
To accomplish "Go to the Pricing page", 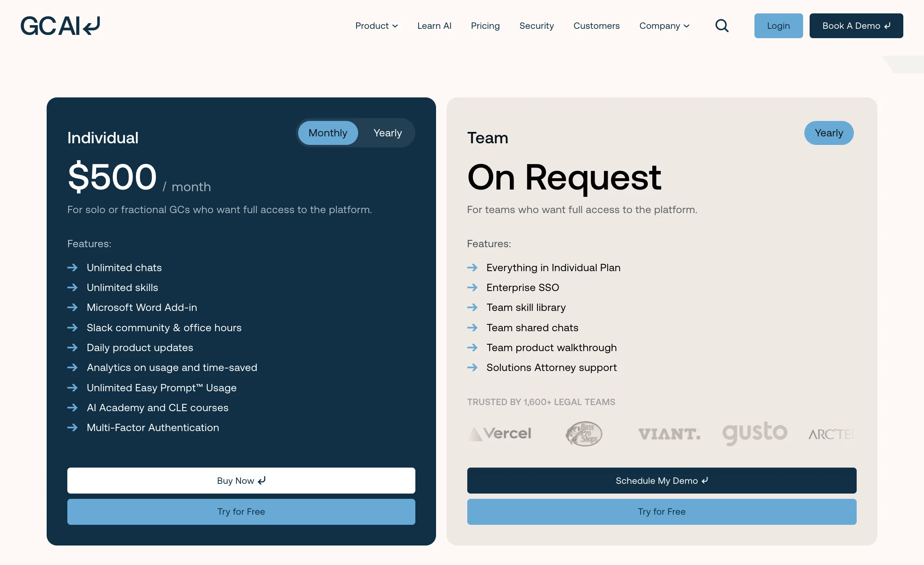I will click(485, 26).
